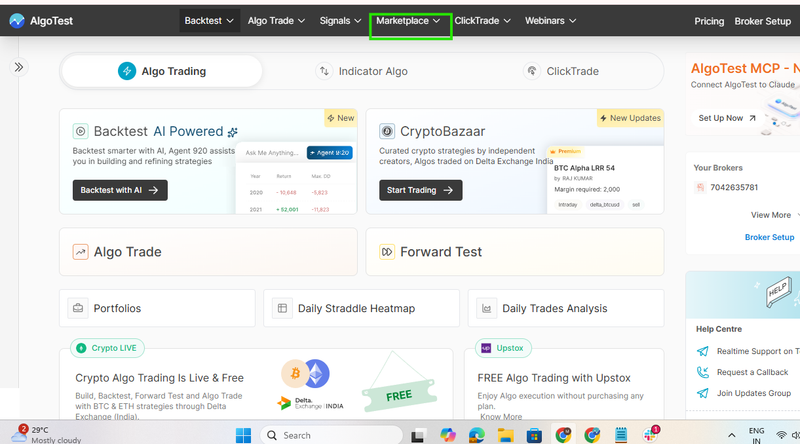The height and width of the screenshot is (444, 800).
Task: Click the Backtest with AI button
Action: coord(120,190)
